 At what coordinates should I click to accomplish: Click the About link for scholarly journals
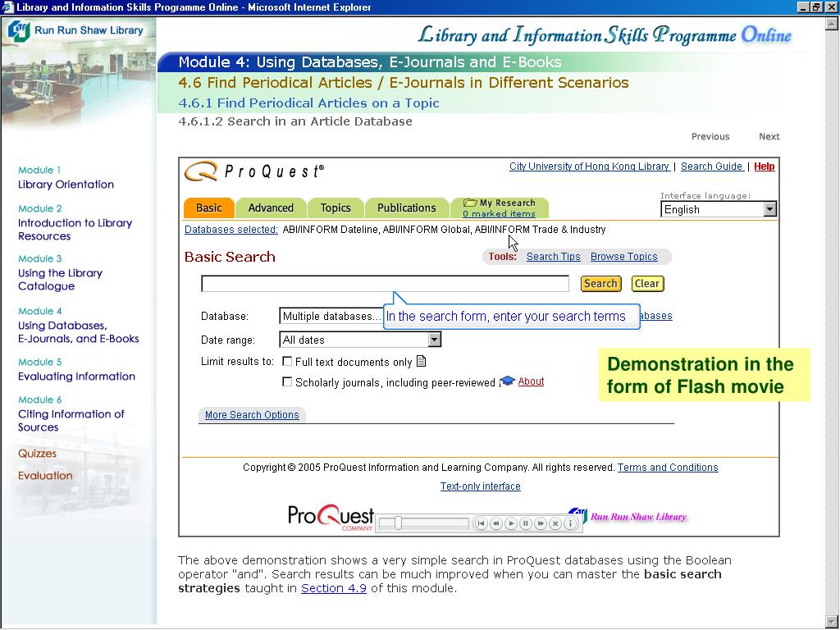click(x=531, y=381)
